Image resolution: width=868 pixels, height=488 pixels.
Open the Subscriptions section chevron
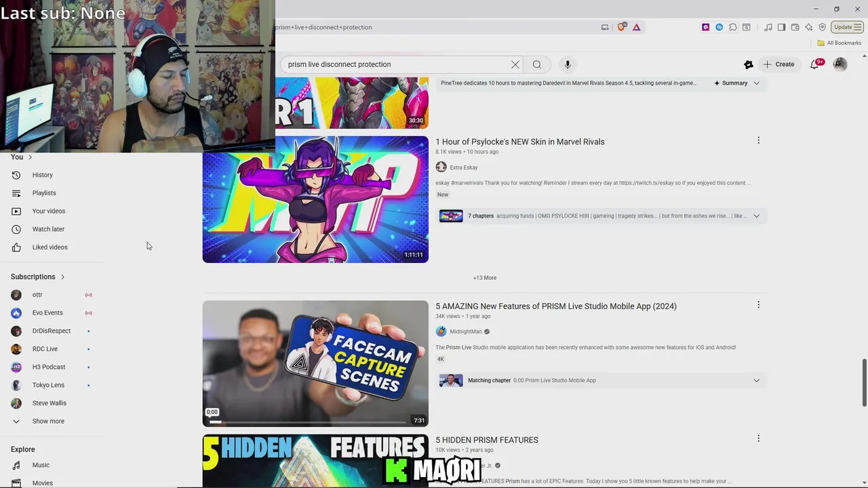pos(62,277)
